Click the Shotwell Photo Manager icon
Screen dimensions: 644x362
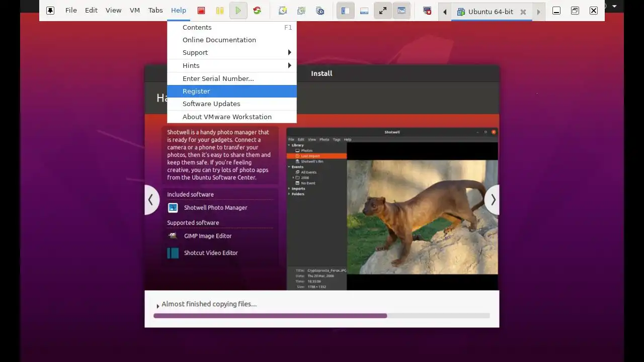(x=173, y=208)
